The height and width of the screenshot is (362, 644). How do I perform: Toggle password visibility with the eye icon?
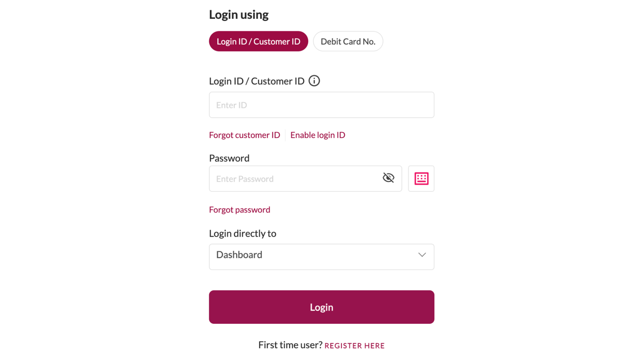point(388,178)
